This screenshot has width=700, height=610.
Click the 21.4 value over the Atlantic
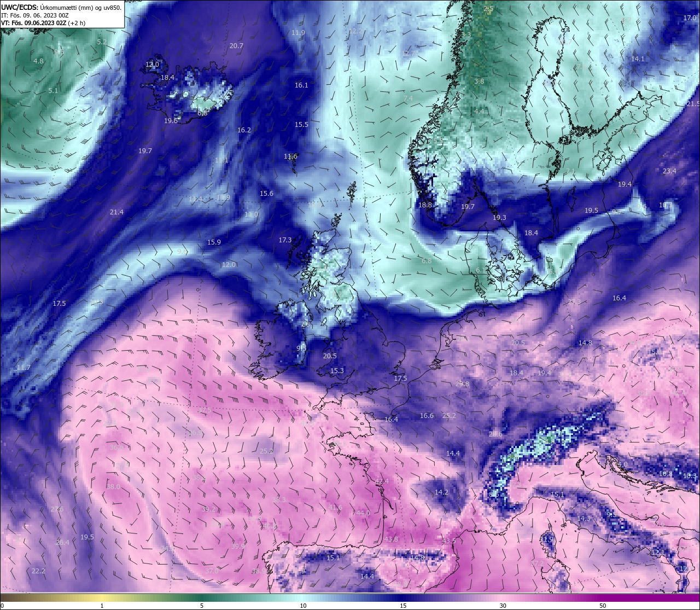click(x=116, y=212)
